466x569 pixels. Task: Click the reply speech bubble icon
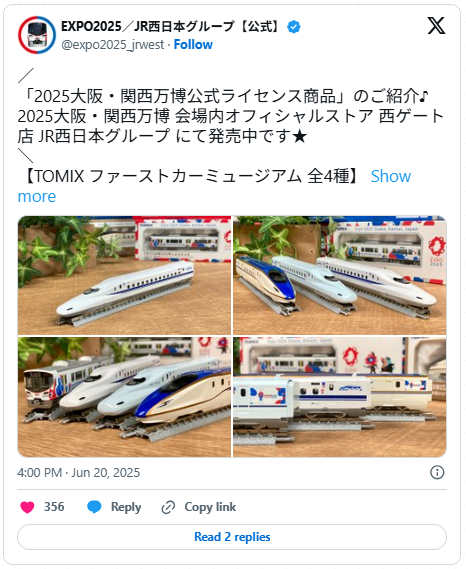[x=94, y=507]
